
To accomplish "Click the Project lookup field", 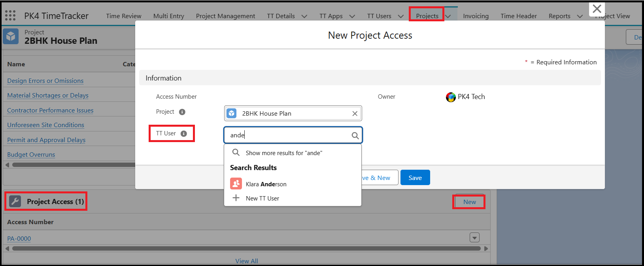I will 293,114.
